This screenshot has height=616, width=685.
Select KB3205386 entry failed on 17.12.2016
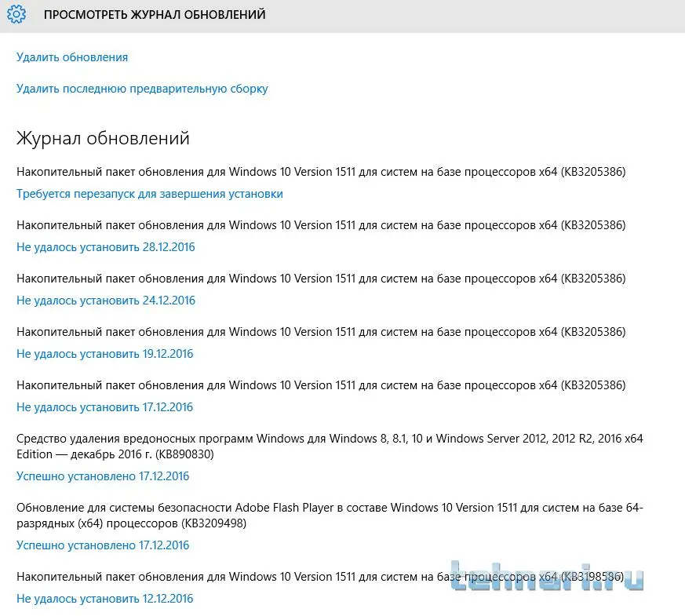321,385
